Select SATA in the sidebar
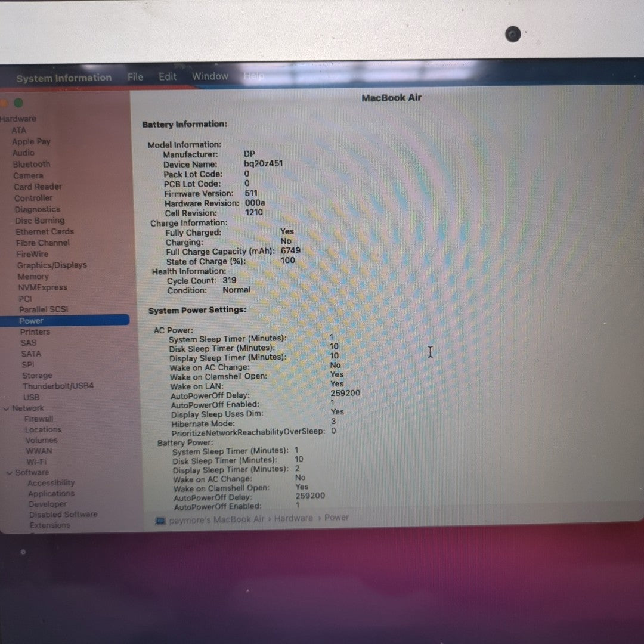The width and height of the screenshot is (644, 644). 31,354
